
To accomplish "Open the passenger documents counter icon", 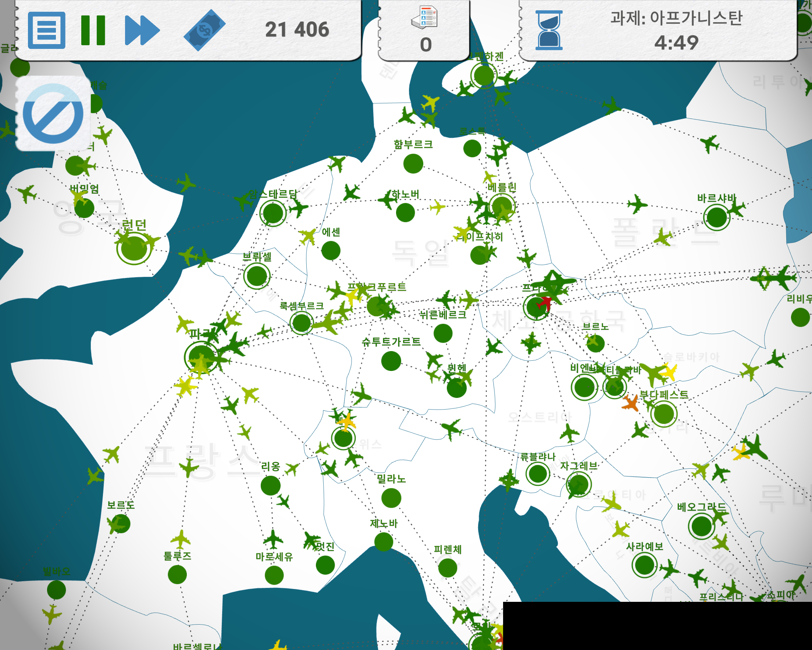I will [x=424, y=18].
